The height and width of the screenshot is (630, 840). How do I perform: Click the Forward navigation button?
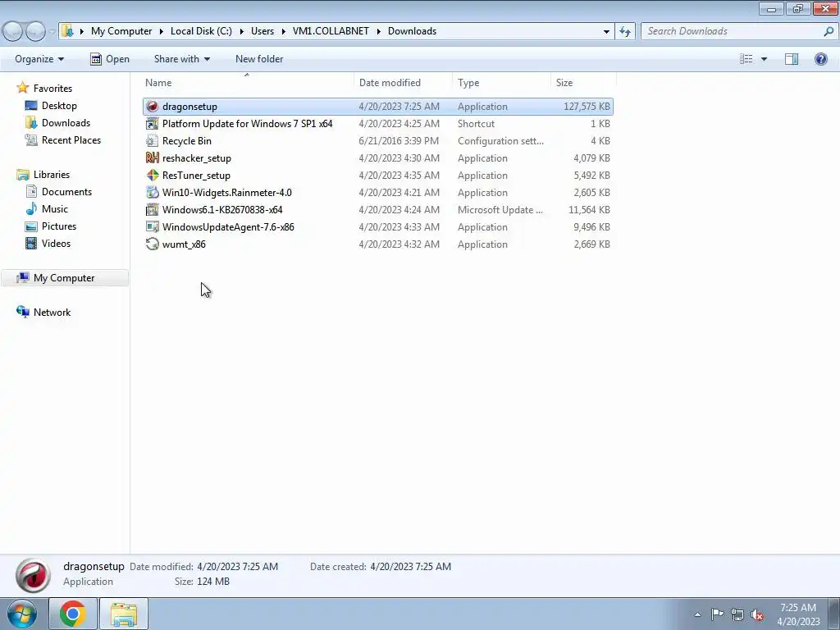[x=35, y=31]
